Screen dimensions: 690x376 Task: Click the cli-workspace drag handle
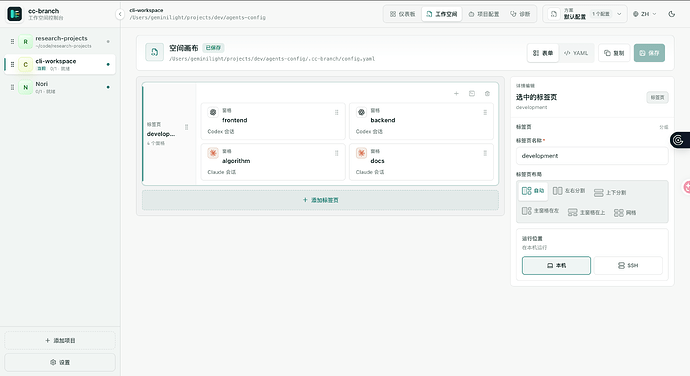(12, 64)
